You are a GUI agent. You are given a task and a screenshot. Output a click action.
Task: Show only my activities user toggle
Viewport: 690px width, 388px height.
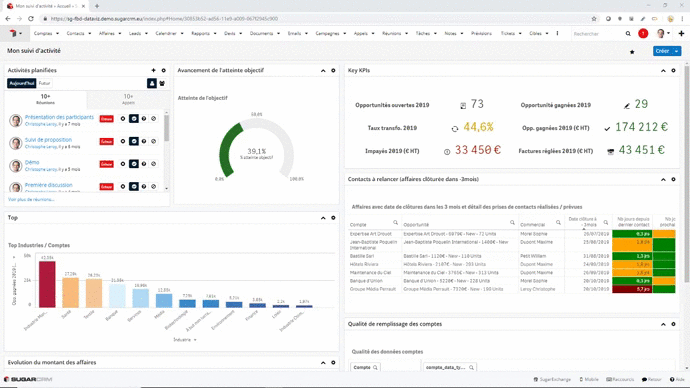[x=152, y=83]
